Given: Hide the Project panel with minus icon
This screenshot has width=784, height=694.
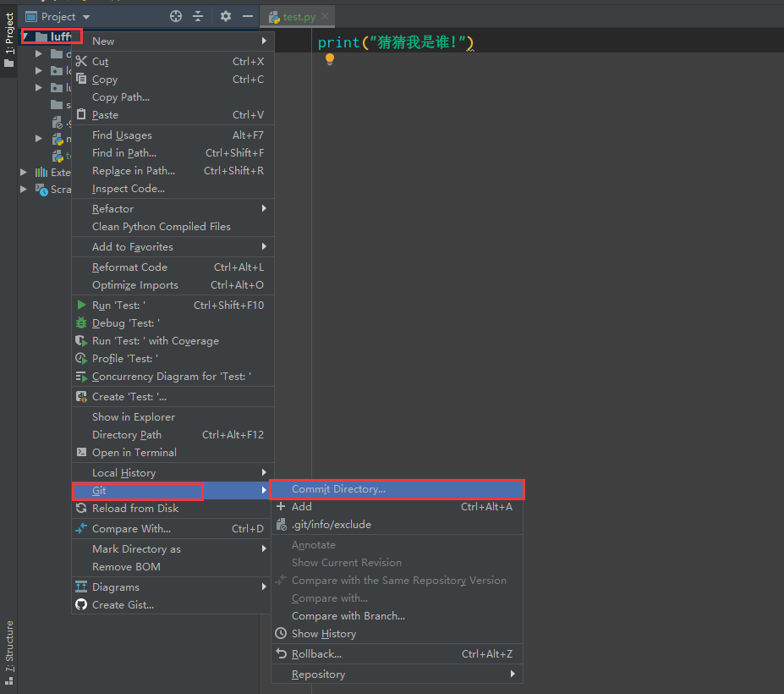Looking at the screenshot, I should coord(248,16).
